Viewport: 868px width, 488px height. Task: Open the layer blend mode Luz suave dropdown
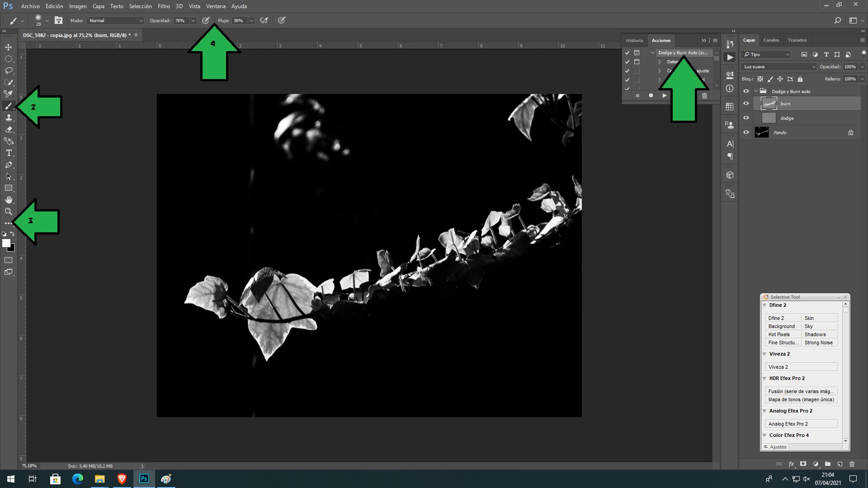tap(779, 67)
